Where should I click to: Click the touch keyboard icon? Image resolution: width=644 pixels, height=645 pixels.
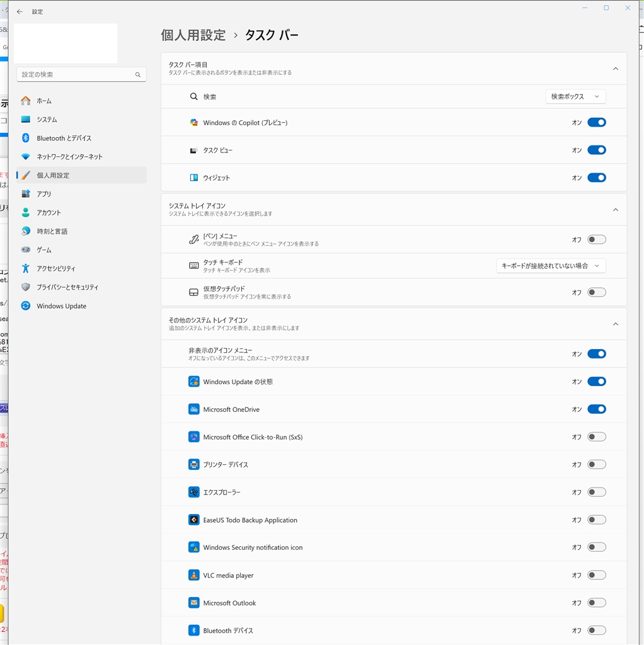coord(194,266)
